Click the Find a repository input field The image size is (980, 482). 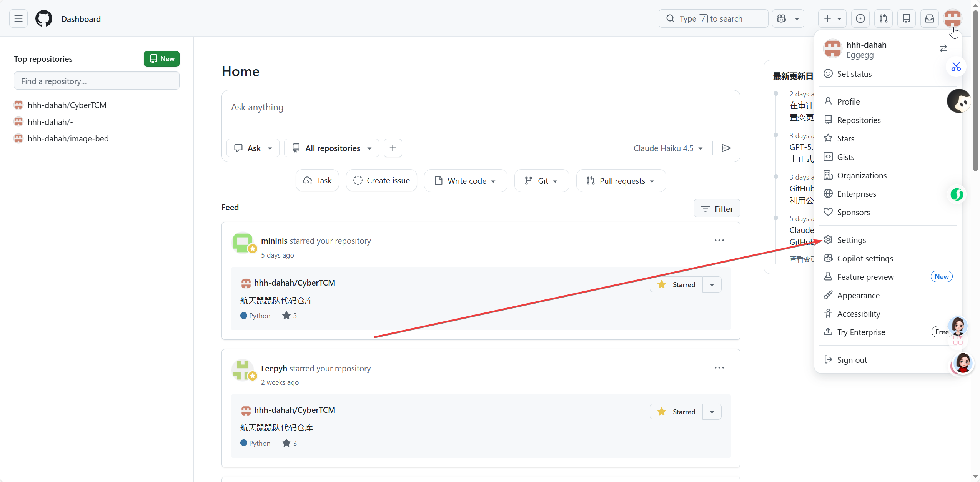pyautogui.click(x=97, y=81)
